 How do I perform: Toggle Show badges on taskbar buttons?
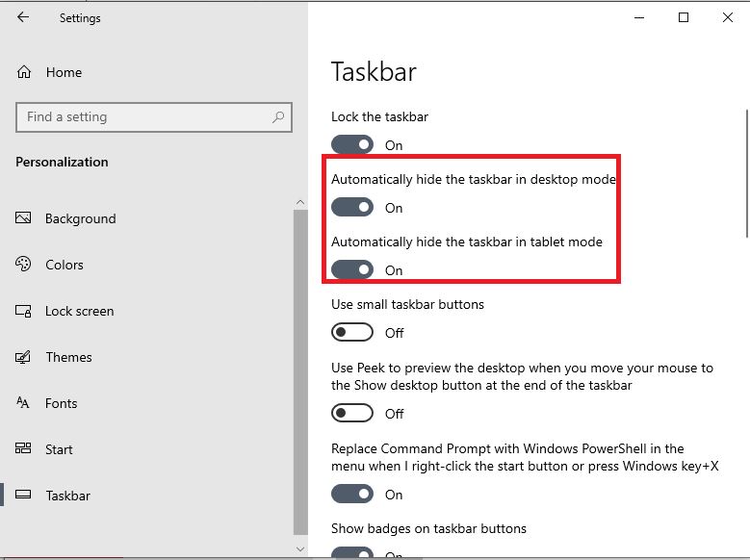coord(352,552)
